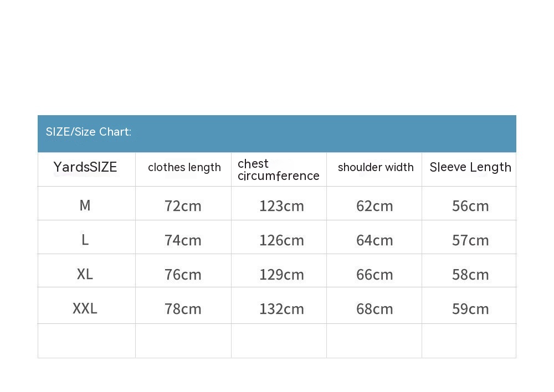554x392 pixels.
Task: Select the 78cm clothes length cell
Action: pos(183,309)
